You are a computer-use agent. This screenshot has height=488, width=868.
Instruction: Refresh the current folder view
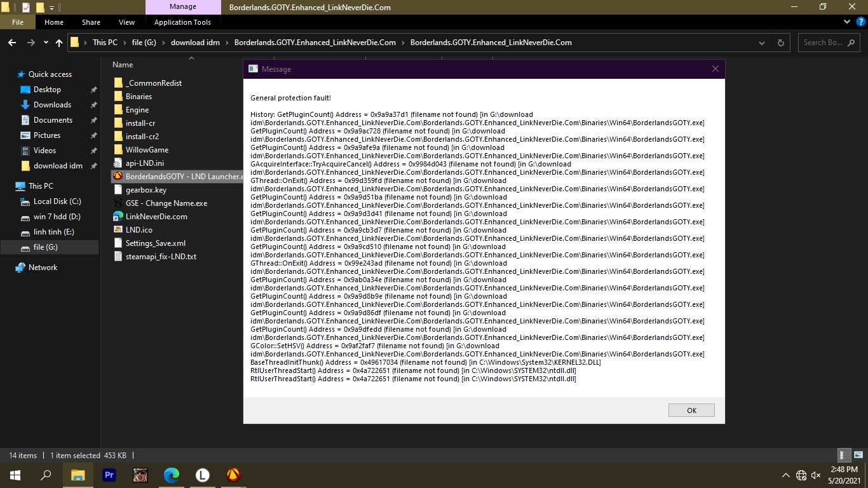tap(780, 43)
